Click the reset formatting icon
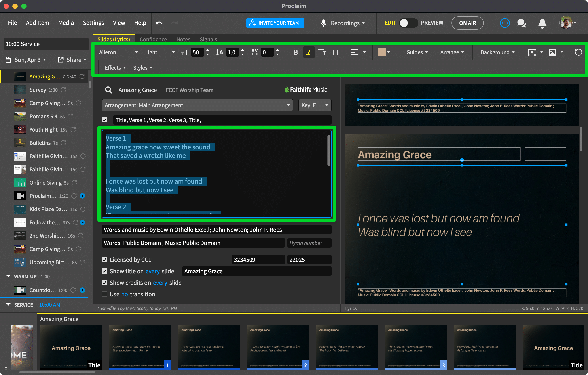The height and width of the screenshot is (375, 588). 578,52
